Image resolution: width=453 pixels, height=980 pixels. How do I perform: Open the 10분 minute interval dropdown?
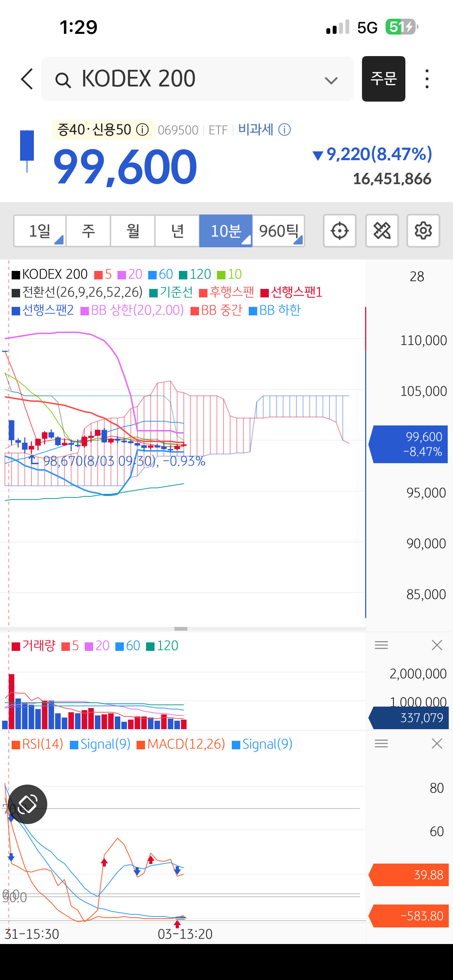click(225, 231)
